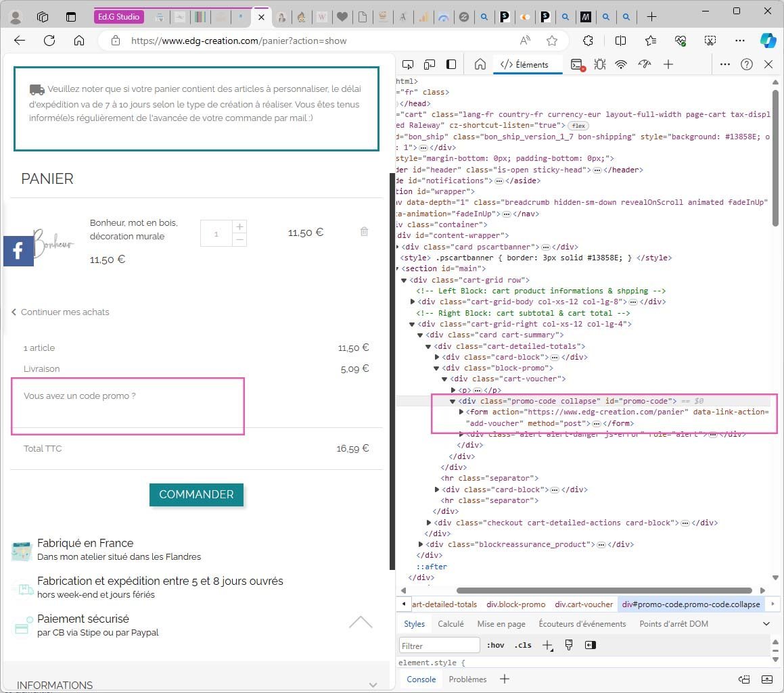Open the Network conditions wifi icon
This screenshot has width=784, height=693.
620,64
